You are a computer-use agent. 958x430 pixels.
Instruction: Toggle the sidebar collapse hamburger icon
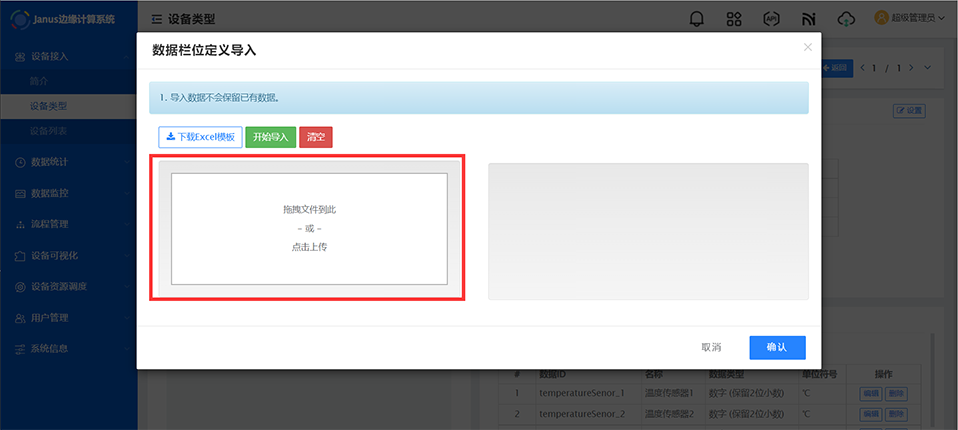[157, 19]
